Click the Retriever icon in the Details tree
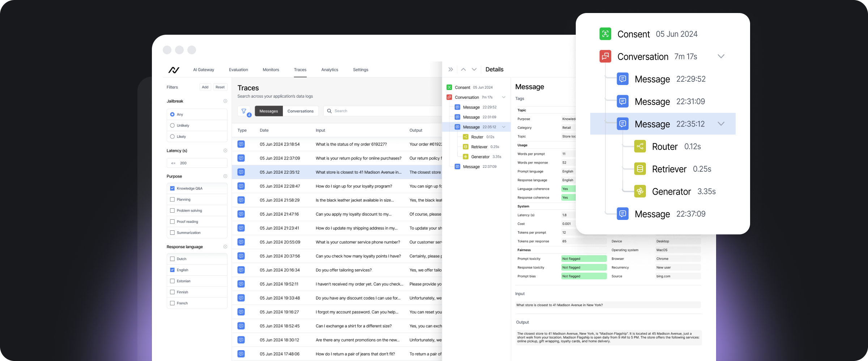This screenshot has width=868, height=361. [466, 147]
